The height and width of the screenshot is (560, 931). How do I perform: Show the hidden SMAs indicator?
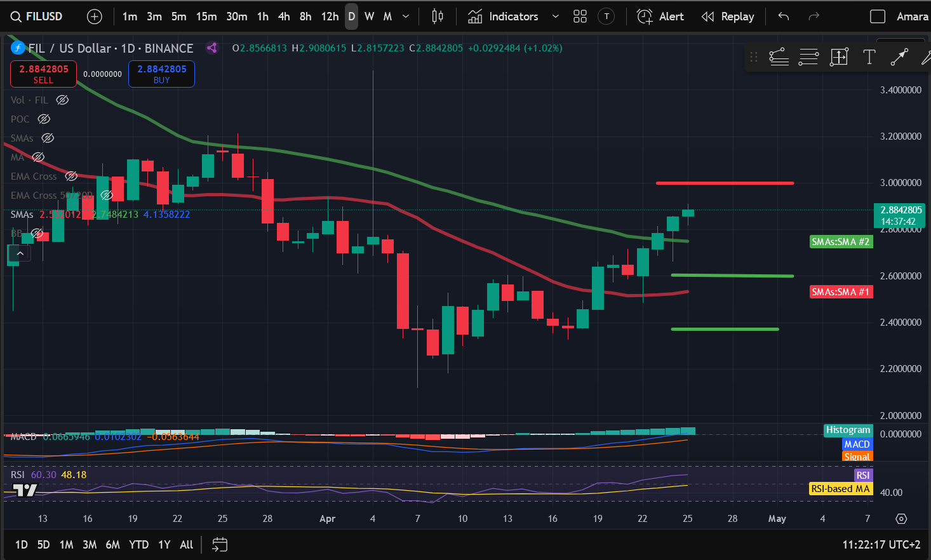[48, 138]
